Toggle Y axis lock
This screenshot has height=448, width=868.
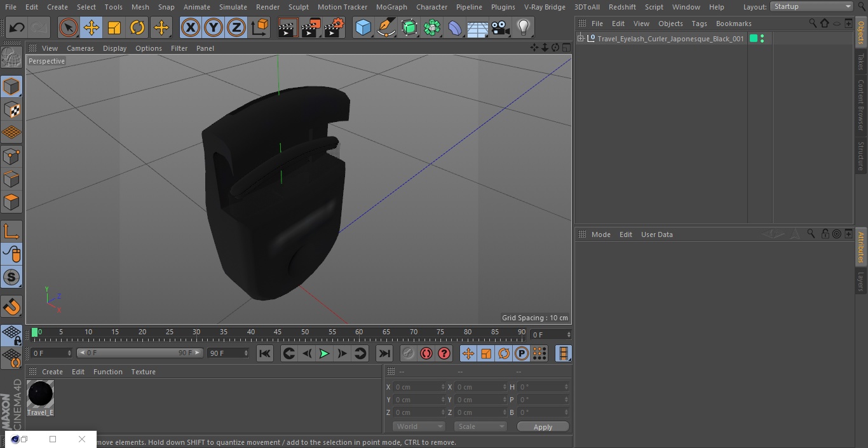click(214, 27)
